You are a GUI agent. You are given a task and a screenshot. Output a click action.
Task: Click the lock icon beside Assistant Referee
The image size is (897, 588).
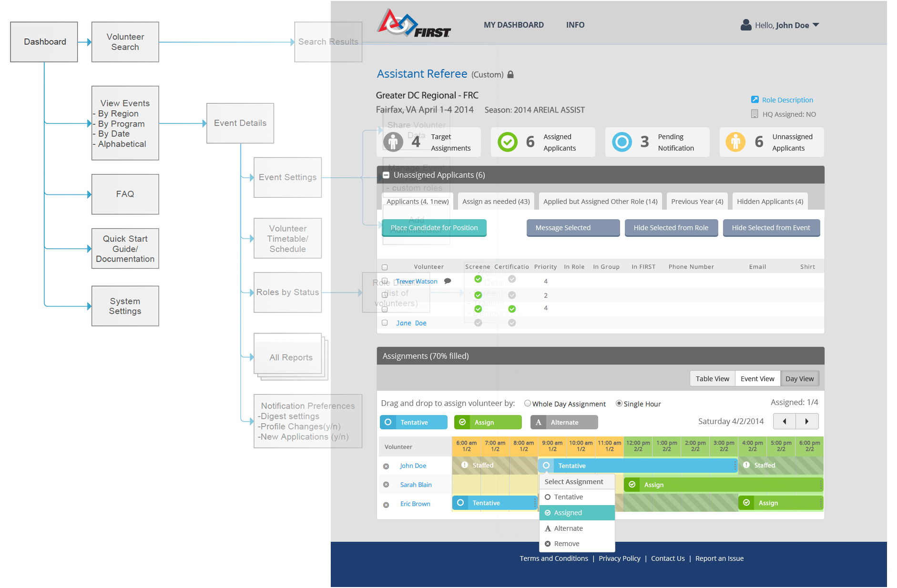click(510, 74)
